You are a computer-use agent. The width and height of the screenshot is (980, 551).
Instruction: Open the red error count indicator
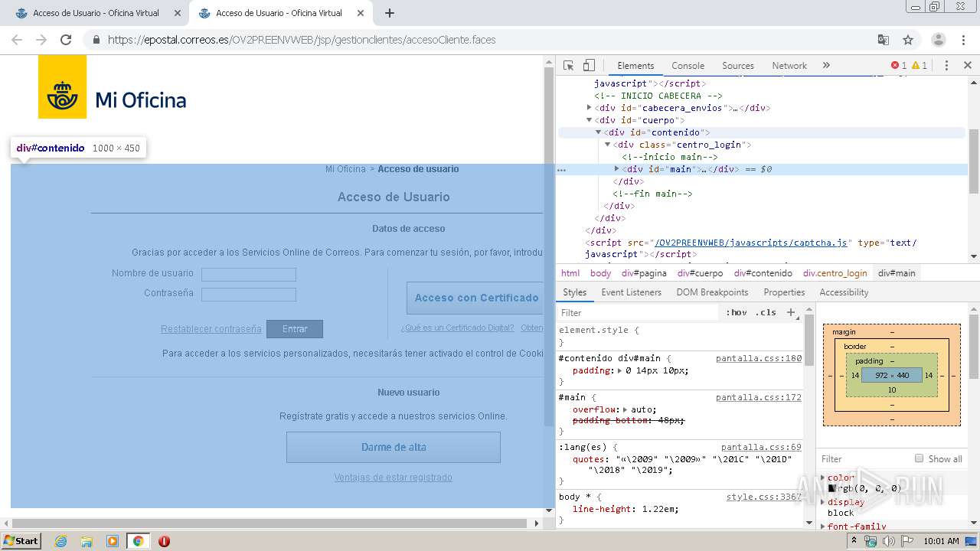[x=899, y=66]
